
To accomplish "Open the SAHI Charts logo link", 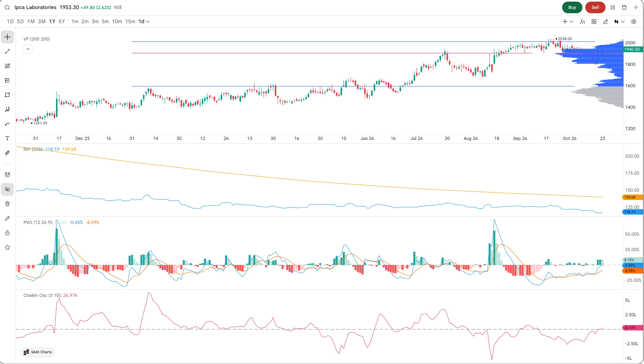I will coord(38,352).
